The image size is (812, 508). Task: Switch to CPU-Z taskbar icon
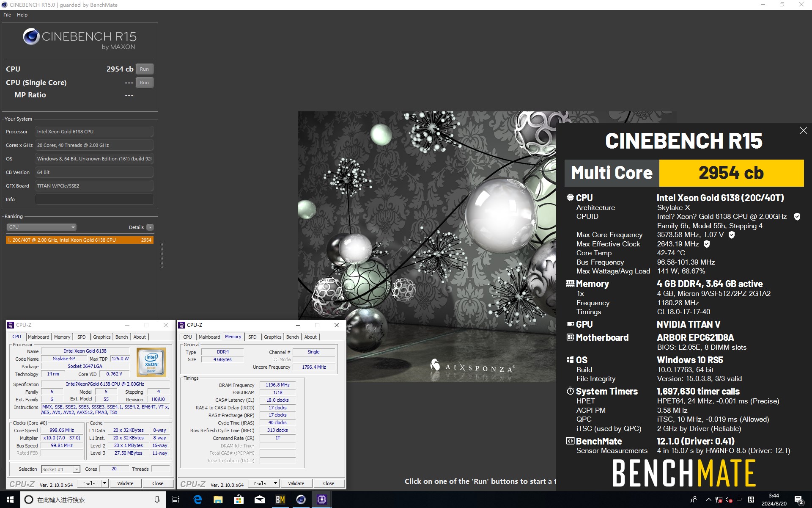(x=322, y=500)
